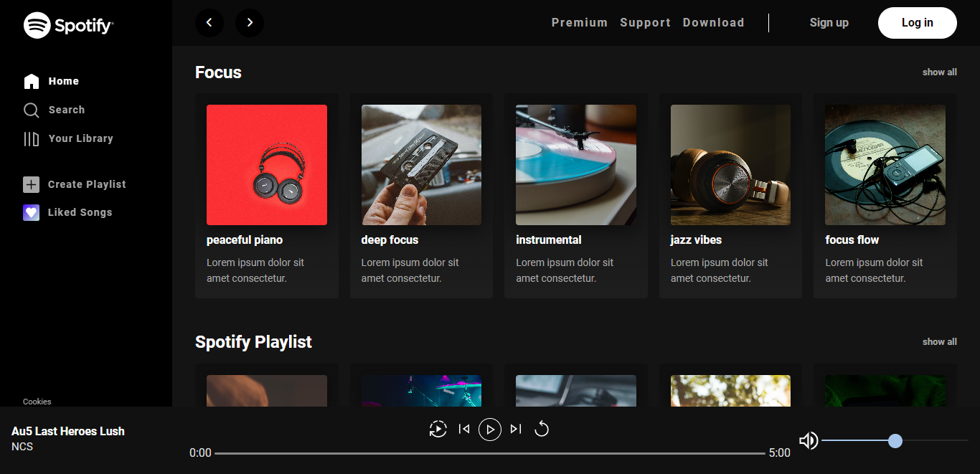Open Your Library from sidebar
Screen dimensions: 980x474
coord(81,138)
